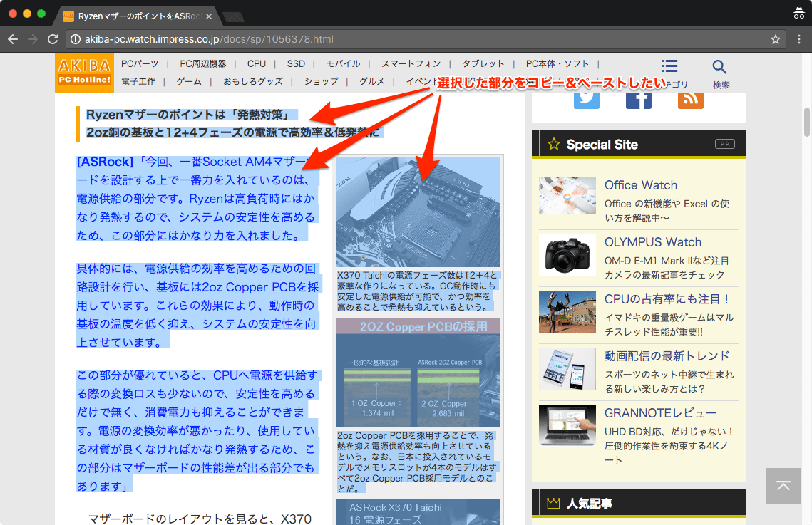Open the PCパーツ navigation menu

[x=140, y=63]
